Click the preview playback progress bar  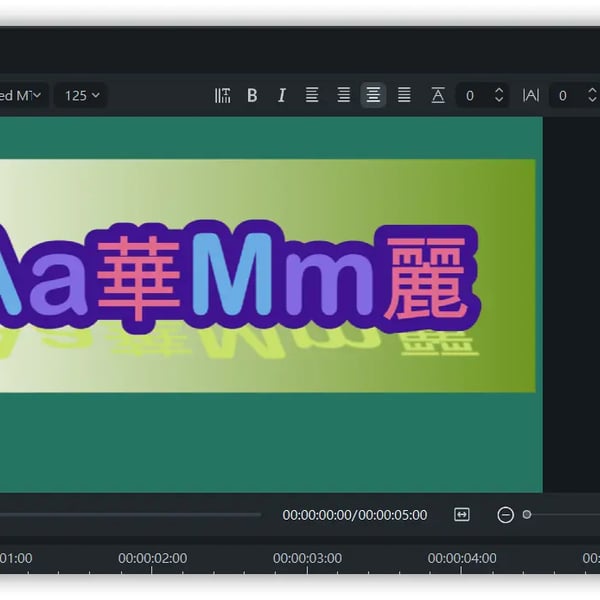point(130,515)
